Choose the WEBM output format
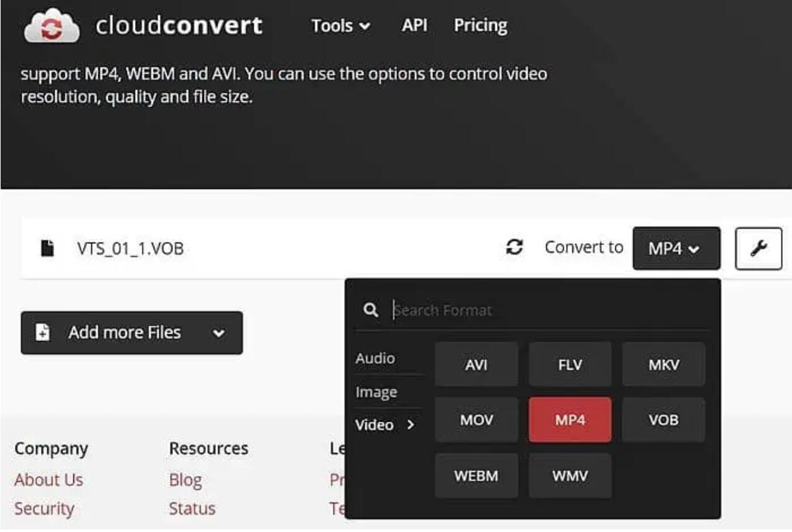Screen dimensions: 792x532 tap(477, 476)
